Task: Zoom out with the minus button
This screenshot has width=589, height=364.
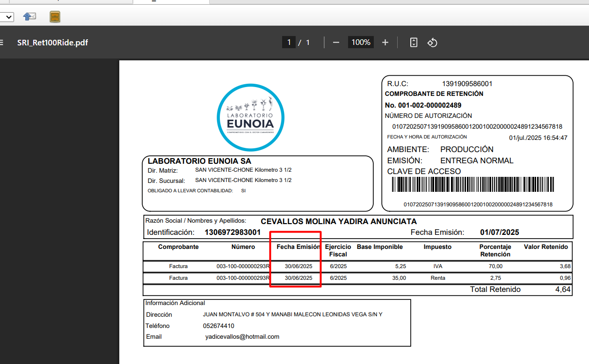Action: (336, 43)
